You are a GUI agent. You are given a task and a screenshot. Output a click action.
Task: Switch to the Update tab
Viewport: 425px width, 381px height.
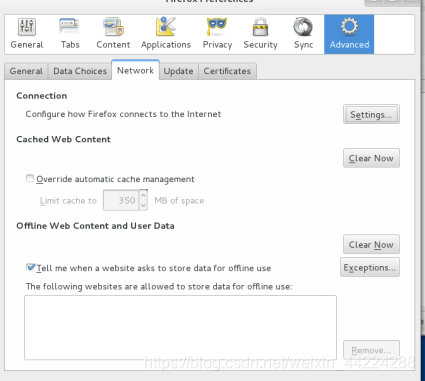pos(178,71)
